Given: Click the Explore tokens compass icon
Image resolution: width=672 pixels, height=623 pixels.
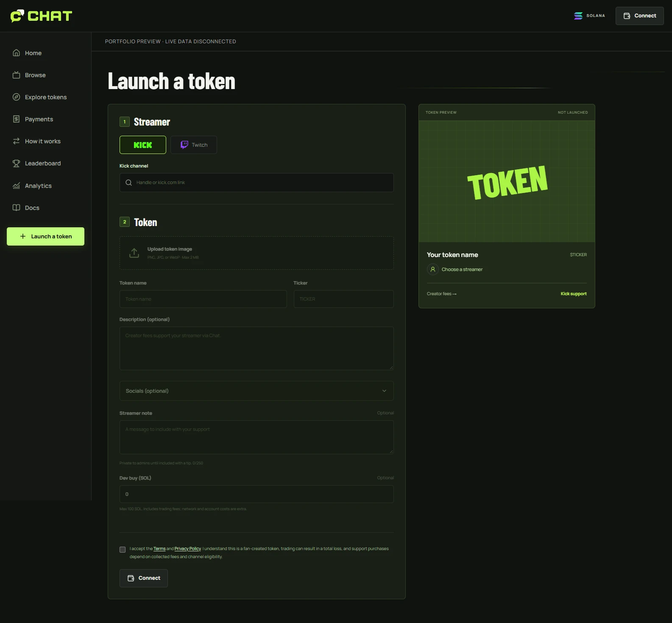Looking at the screenshot, I should [17, 97].
